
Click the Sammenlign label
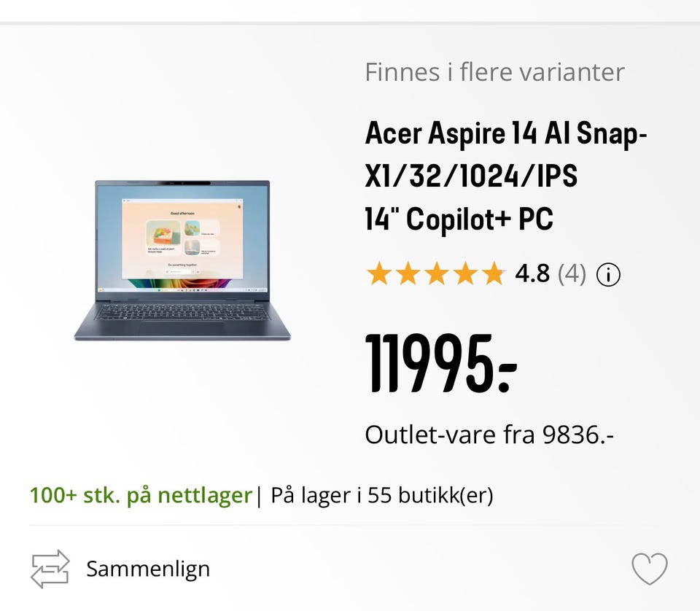coord(148,569)
